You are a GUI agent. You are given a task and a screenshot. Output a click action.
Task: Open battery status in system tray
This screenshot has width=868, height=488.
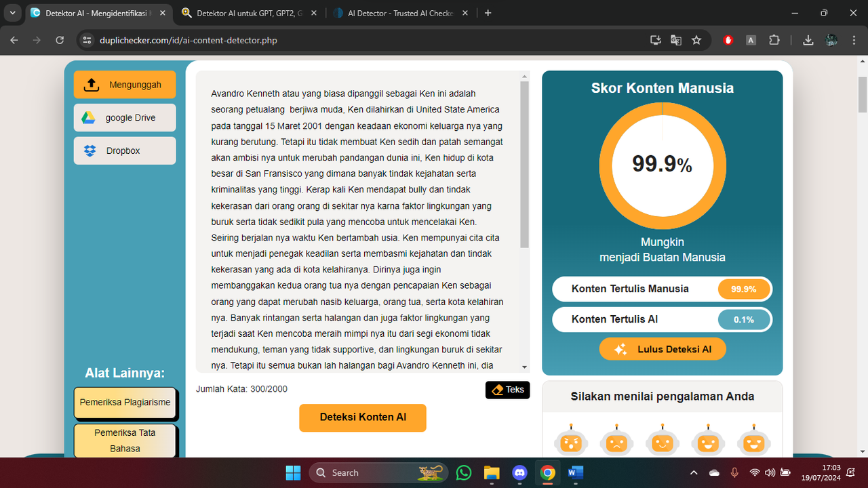click(785, 472)
